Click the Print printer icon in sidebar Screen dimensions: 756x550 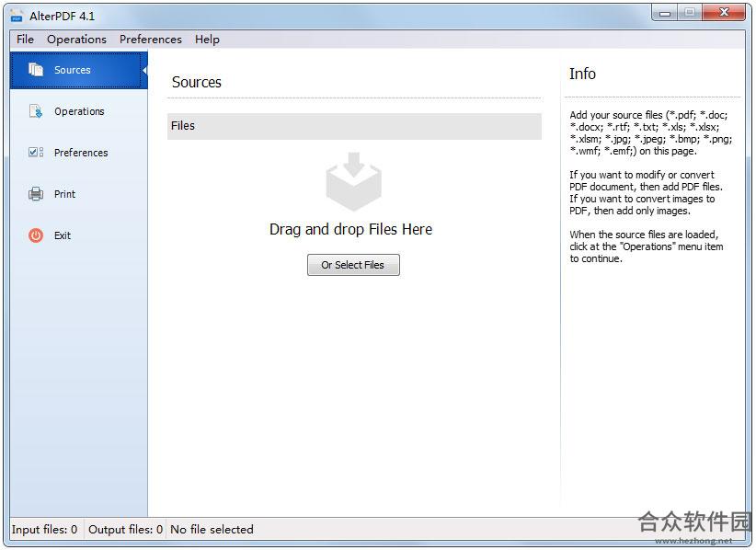pyautogui.click(x=36, y=194)
